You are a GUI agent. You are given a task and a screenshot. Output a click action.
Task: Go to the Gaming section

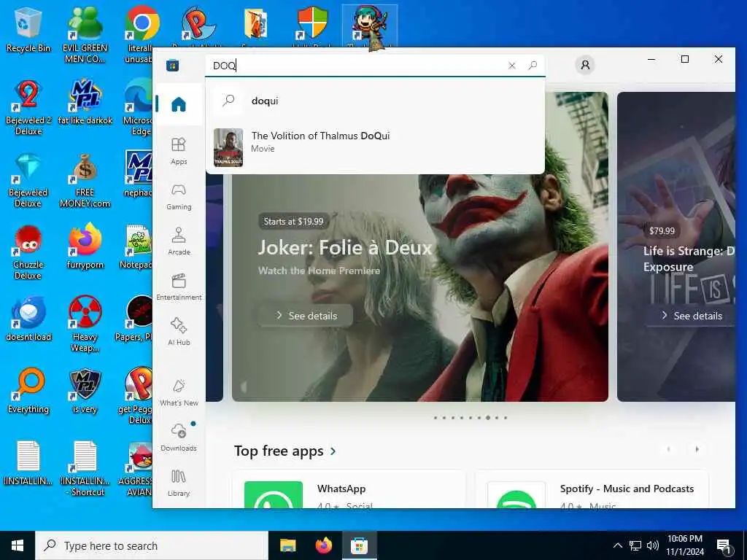[x=179, y=197]
